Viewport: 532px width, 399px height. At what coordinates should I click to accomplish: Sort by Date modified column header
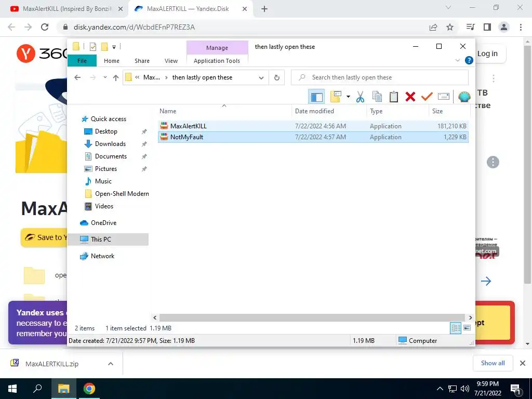pos(329,111)
